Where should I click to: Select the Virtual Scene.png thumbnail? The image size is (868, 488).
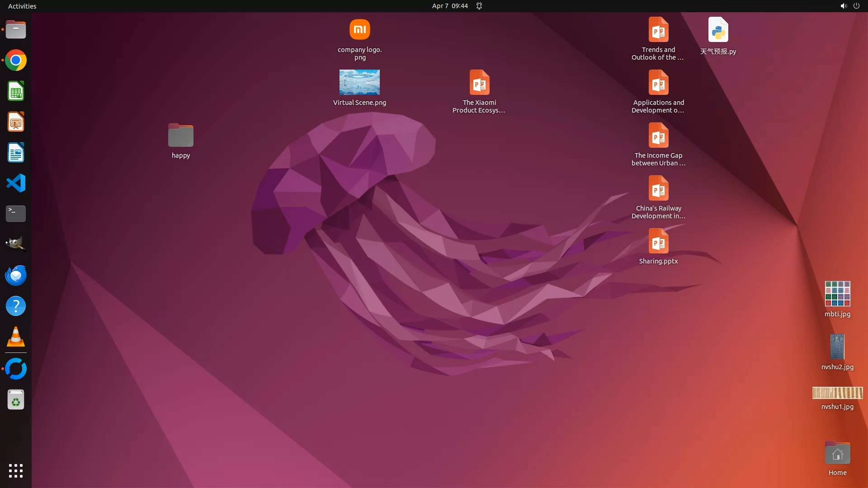(x=359, y=82)
